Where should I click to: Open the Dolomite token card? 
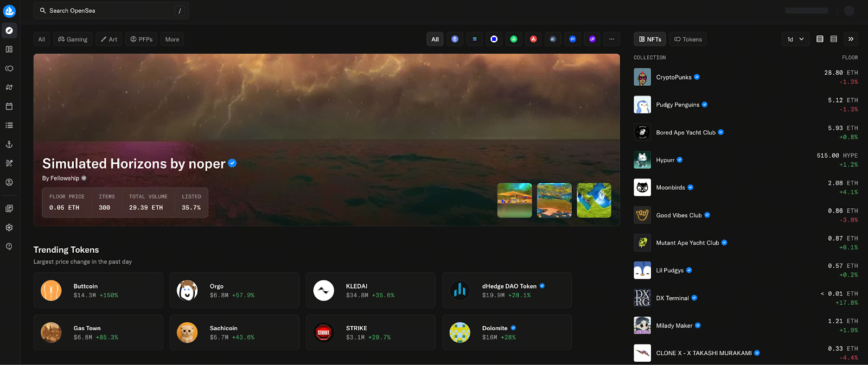[507, 332]
